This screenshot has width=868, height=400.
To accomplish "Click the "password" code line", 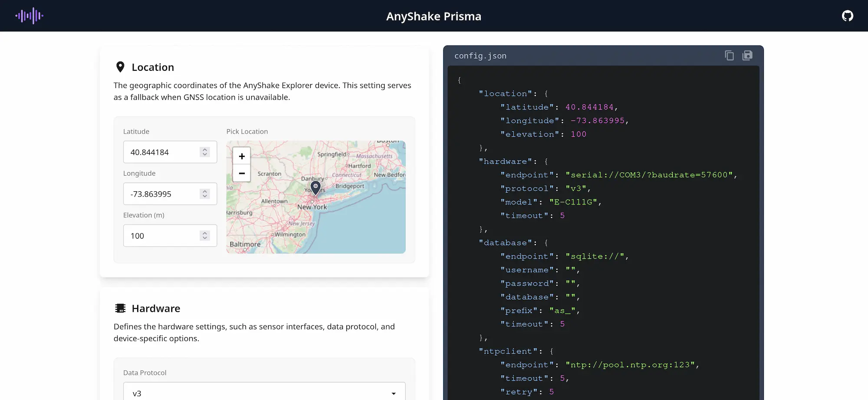I will coord(540,284).
